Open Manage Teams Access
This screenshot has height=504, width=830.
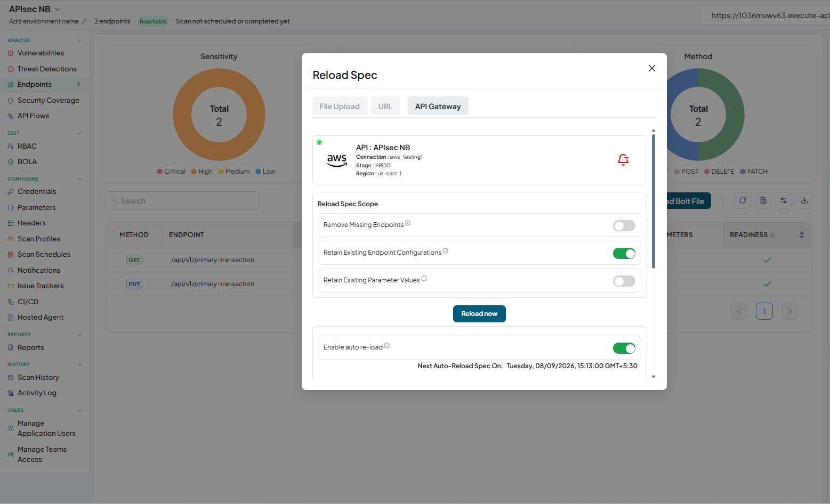(42, 454)
